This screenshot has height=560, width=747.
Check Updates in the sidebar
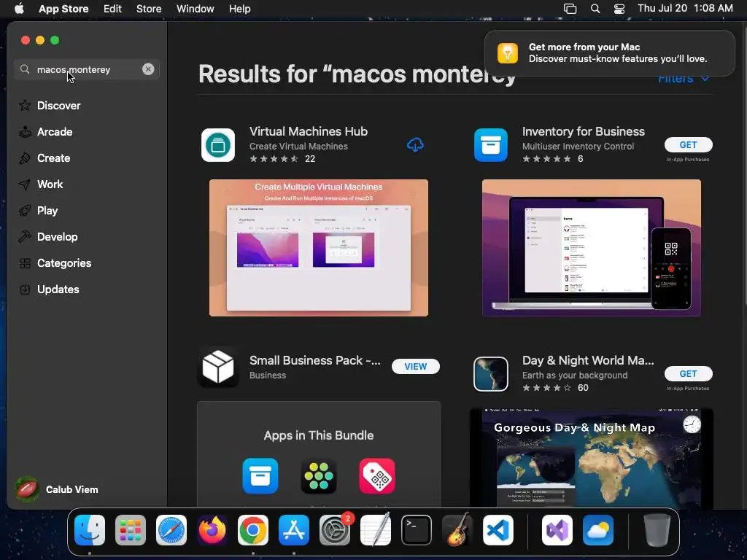49,289
